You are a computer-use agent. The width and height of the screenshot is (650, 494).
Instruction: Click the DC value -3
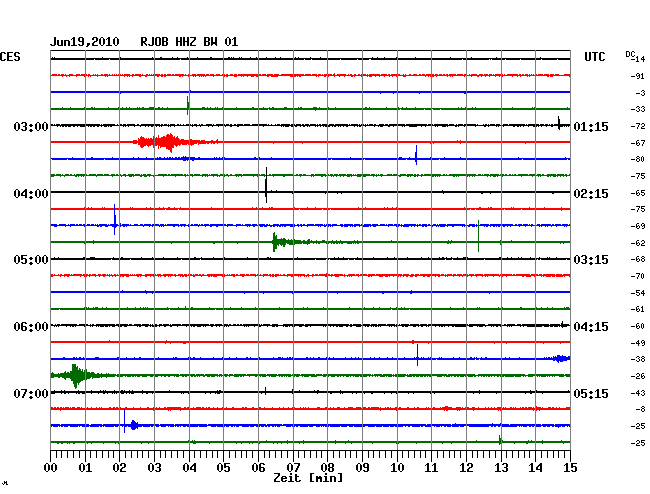tap(640, 93)
